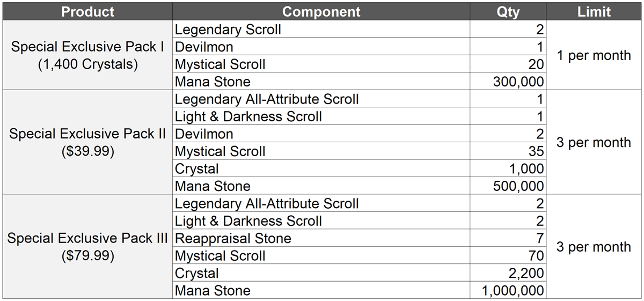Click the quantity 7 cell
644x301 pixels.
[508, 238]
